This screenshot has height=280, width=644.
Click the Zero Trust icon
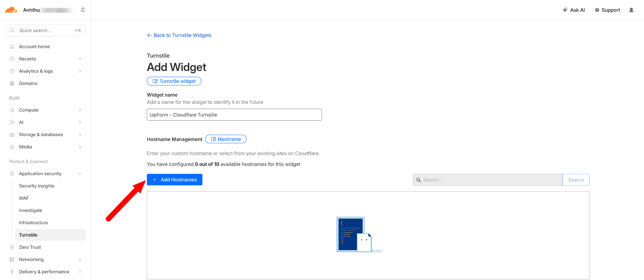(x=12, y=247)
